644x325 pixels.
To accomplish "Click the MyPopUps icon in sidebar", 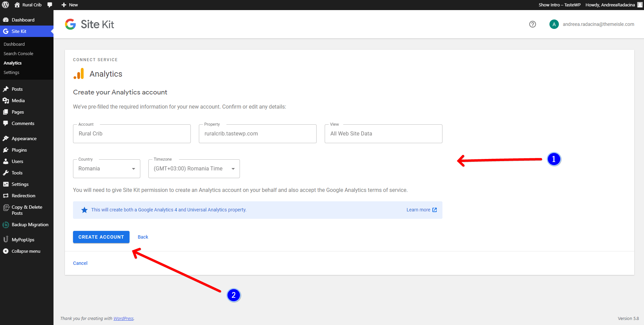I will point(6,240).
